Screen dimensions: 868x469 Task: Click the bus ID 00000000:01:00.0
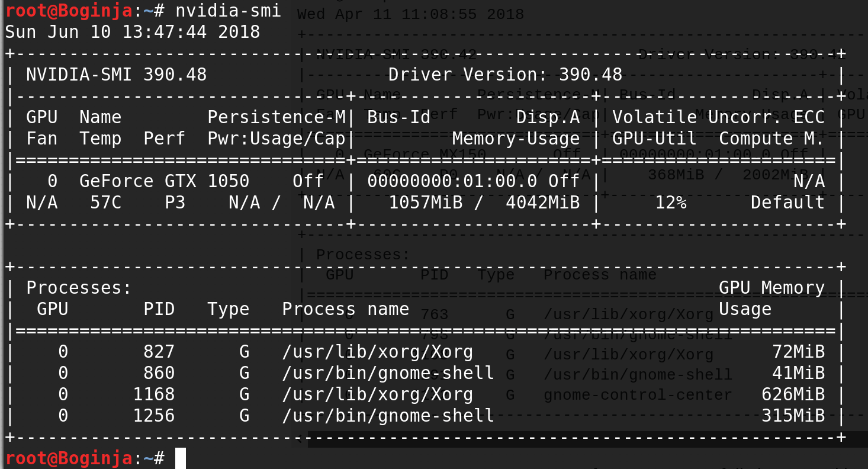click(452, 181)
